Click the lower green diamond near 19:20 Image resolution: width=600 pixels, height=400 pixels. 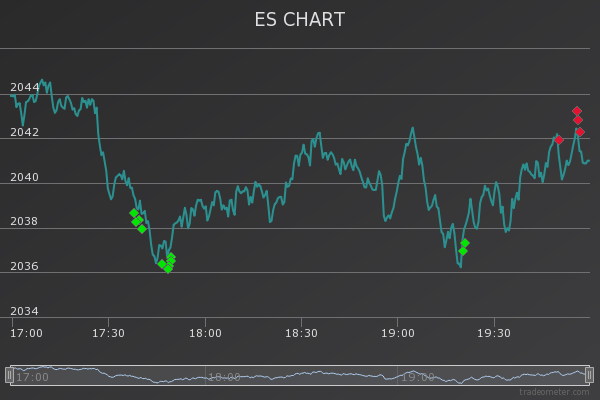[463, 251]
